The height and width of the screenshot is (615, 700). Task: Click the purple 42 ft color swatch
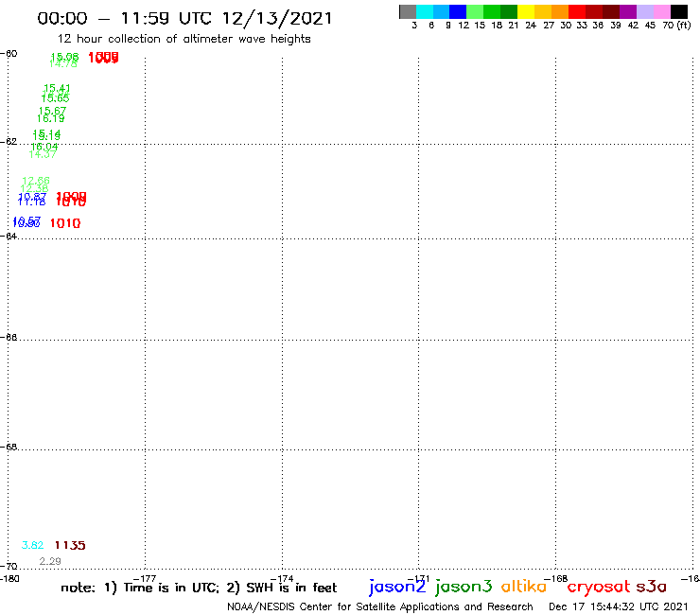[x=628, y=11]
